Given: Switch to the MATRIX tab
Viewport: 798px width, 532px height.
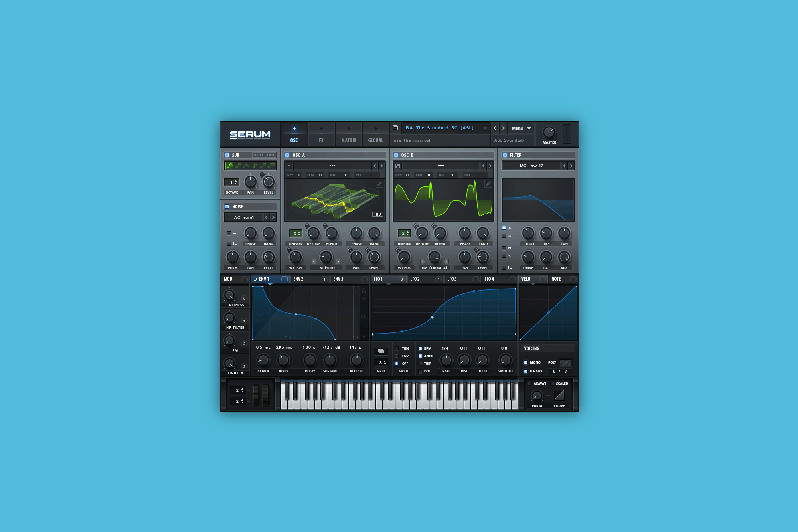Looking at the screenshot, I should coord(348,135).
